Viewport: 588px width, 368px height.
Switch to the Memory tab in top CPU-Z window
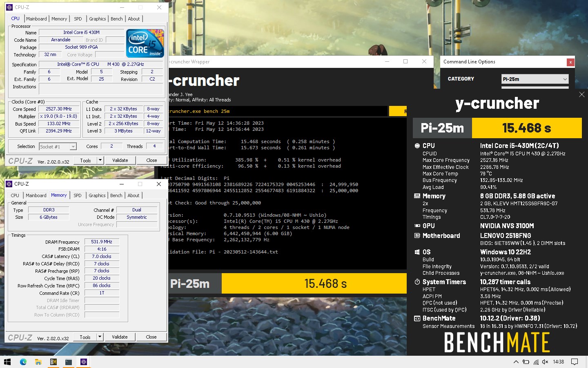click(x=59, y=19)
